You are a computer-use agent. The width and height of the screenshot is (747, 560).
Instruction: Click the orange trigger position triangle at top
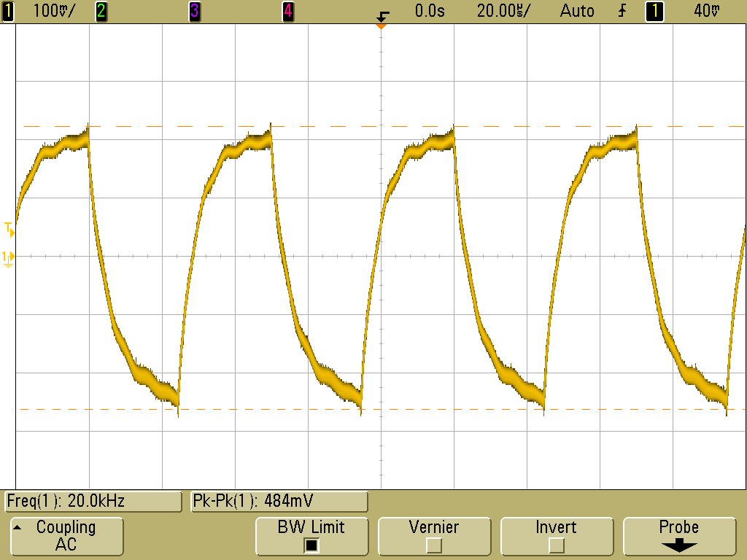pyautogui.click(x=380, y=26)
